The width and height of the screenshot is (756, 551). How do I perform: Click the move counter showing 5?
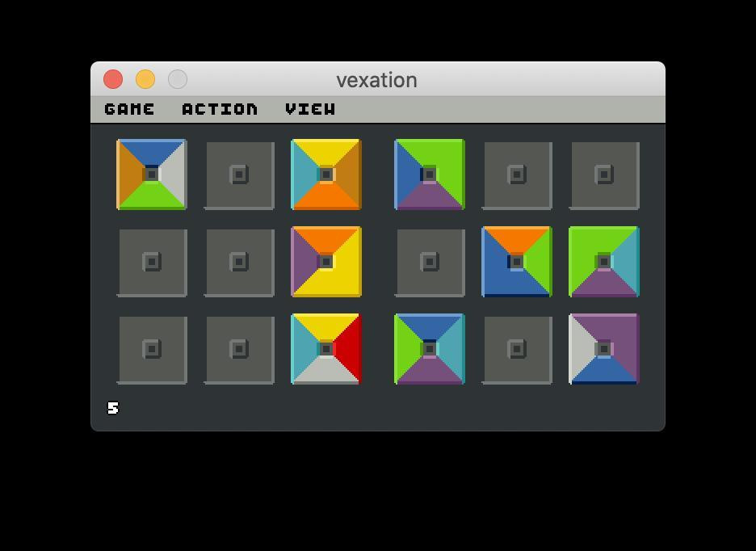(113, 408)
